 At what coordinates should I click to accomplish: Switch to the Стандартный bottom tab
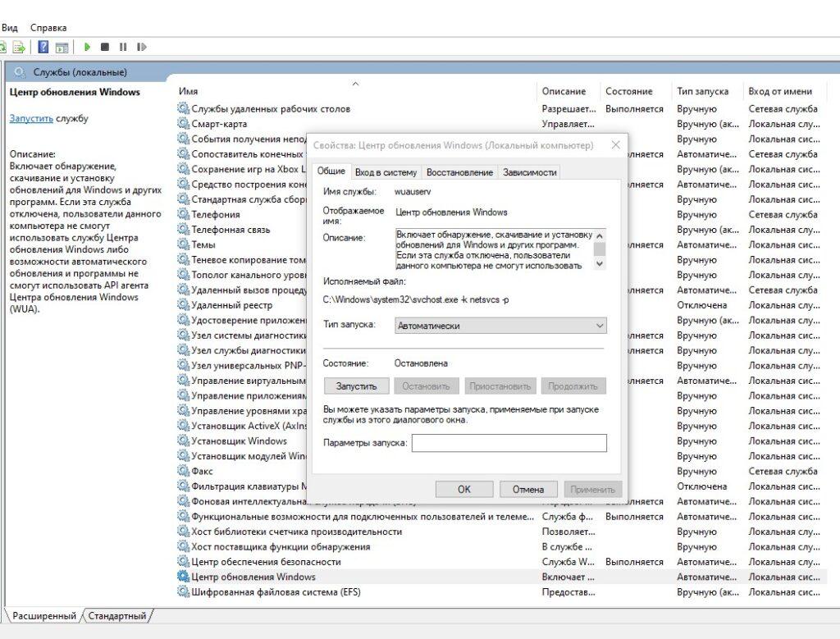coord(116,616)
